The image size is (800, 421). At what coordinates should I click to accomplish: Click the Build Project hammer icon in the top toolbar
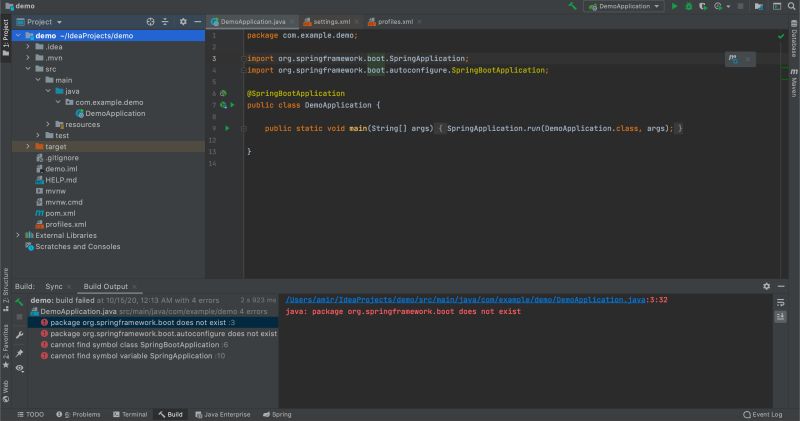click(x=572, y=6)
